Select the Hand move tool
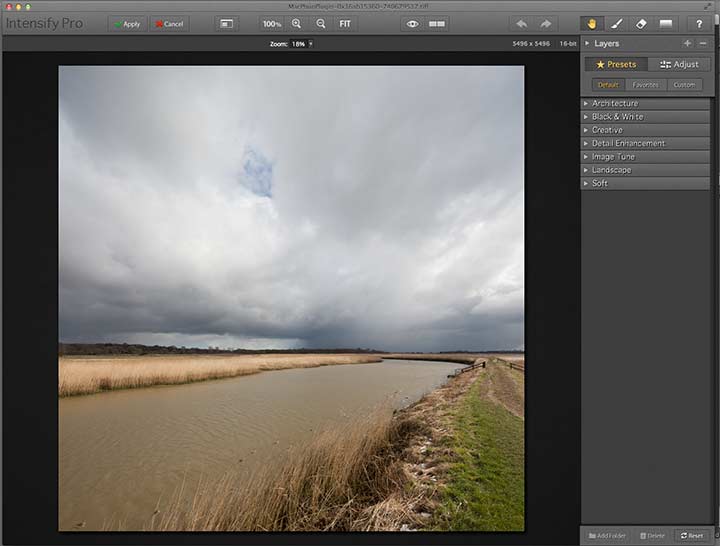This screenshot has width=720, height=546. pos(591,24)
